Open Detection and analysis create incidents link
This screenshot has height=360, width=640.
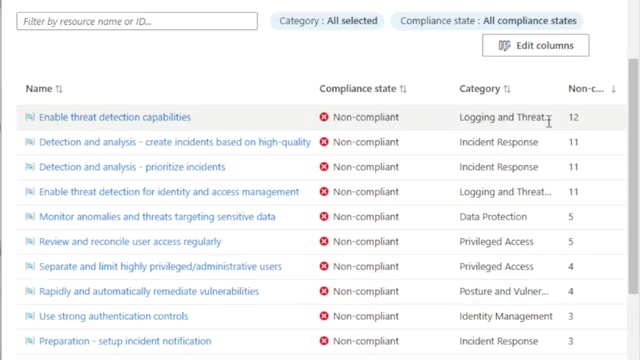[x=175, y=142]
